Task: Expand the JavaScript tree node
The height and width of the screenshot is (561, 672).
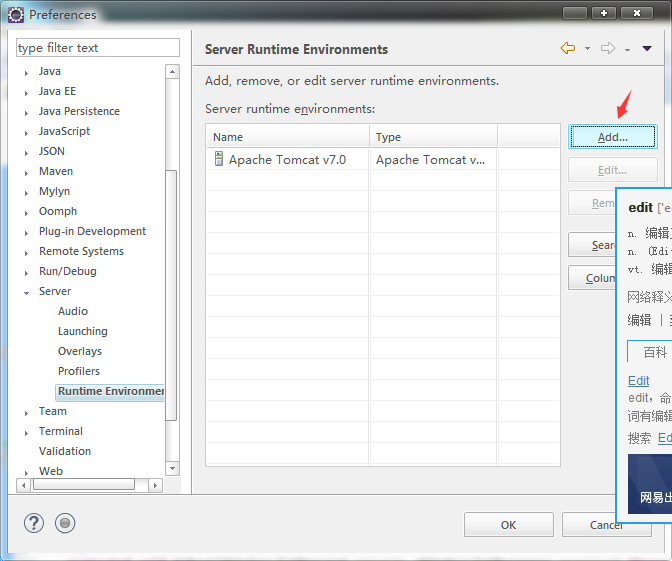Action: coord(26,133)
